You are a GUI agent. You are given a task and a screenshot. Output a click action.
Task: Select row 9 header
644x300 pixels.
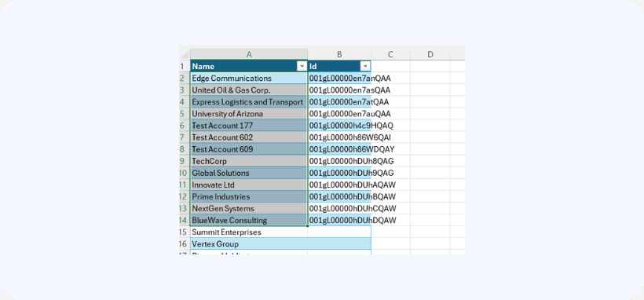tap(185, 161)
